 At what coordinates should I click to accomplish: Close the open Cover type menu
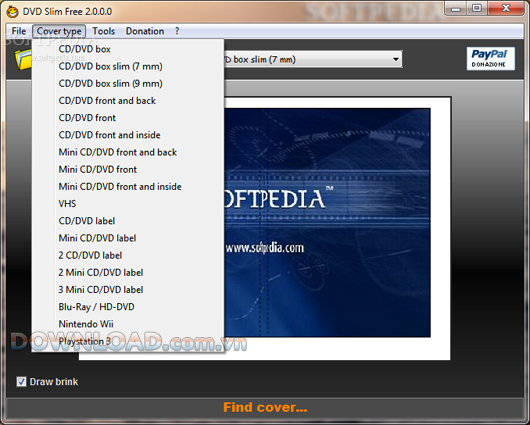coord(59,31)
